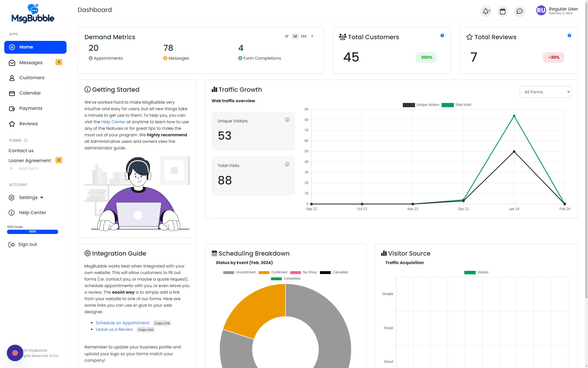
Task: Toggle the Total Visits legend swatch
Action: click(447, 105)
